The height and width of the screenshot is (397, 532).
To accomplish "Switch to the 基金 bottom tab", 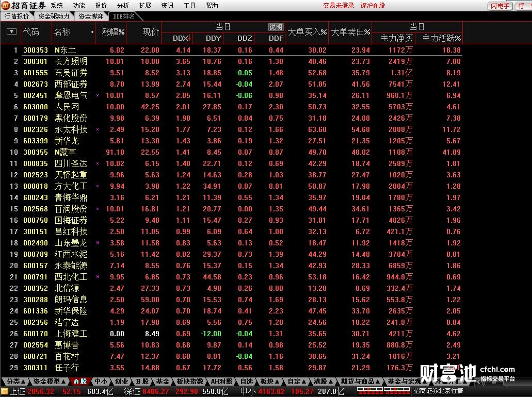I will pyautogui.click(x=163, y=382).
